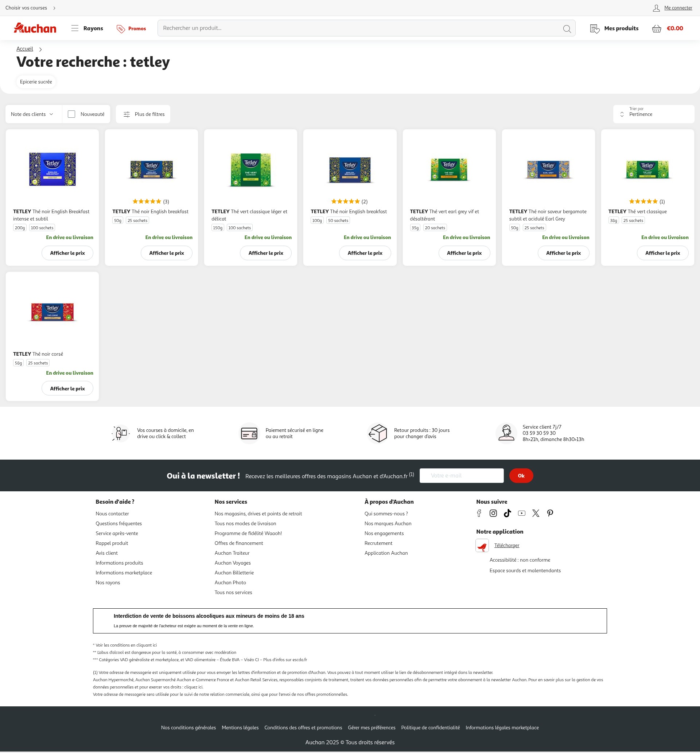The width and height of the screenshot is (700, 753).
Task: Open Pinterest icon under Nous suivre
Action: pyautogui.click(x=550, y=513)
